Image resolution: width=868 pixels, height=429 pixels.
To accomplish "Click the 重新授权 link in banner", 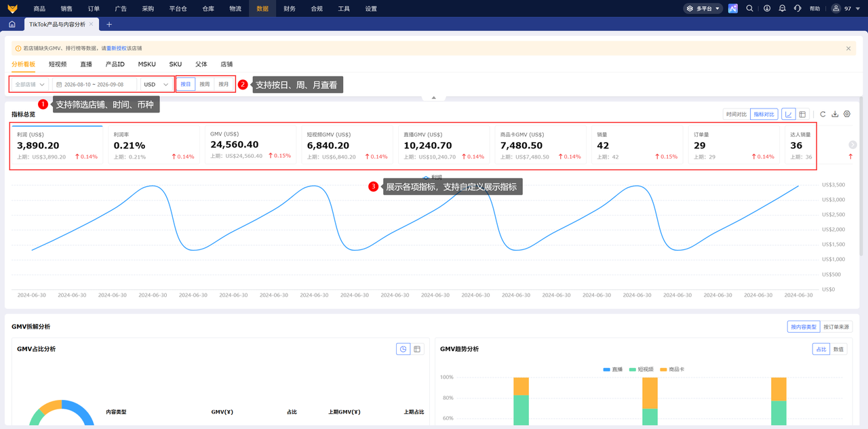I will [x=116, y=49].
